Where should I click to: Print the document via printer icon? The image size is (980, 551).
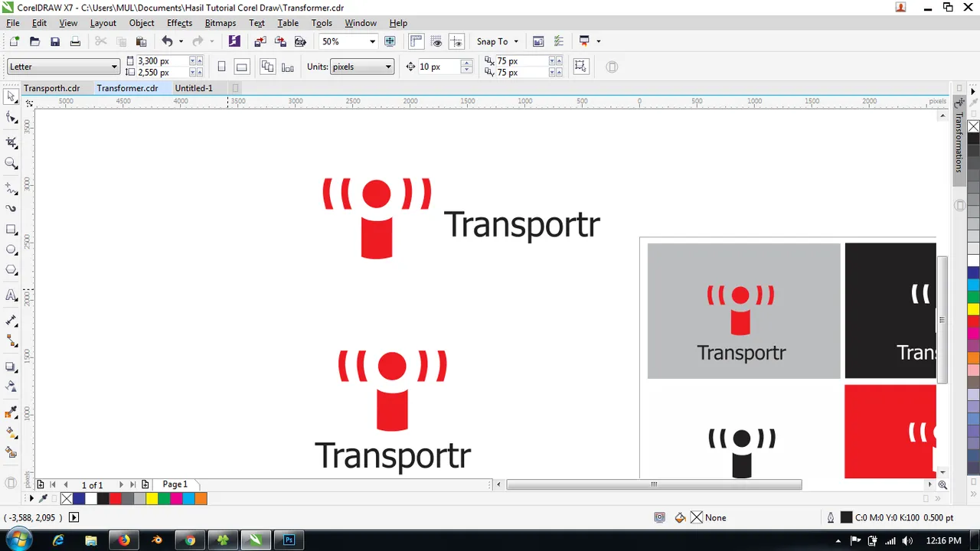[x=75, y=41]
